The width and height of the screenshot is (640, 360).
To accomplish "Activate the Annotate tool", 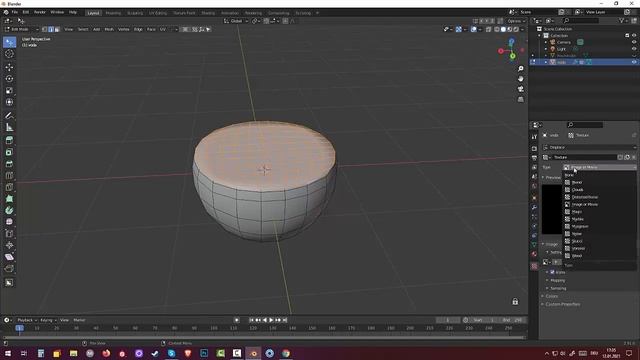I will click(x=9, y=116).
